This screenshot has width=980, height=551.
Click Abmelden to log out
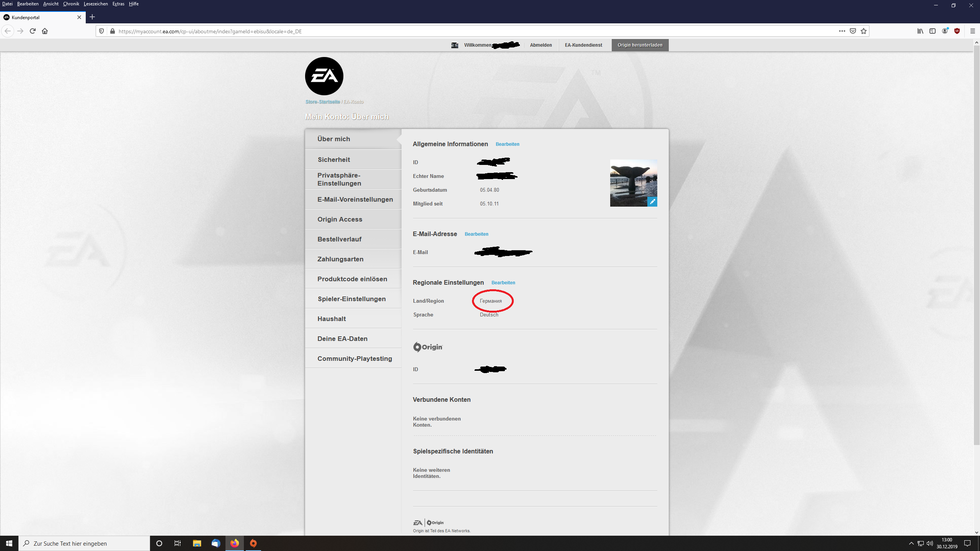pos(541,45)
